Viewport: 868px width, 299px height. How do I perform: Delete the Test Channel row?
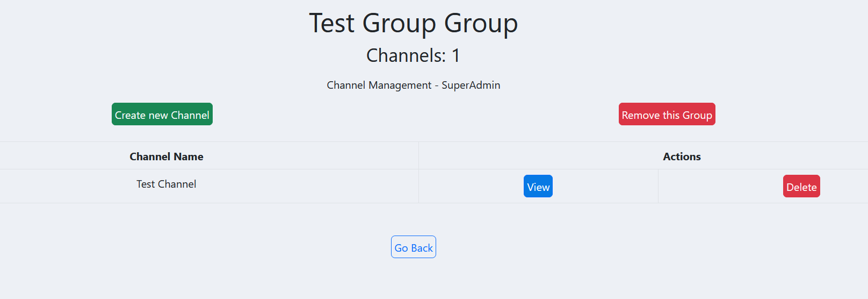coord(801,186)
